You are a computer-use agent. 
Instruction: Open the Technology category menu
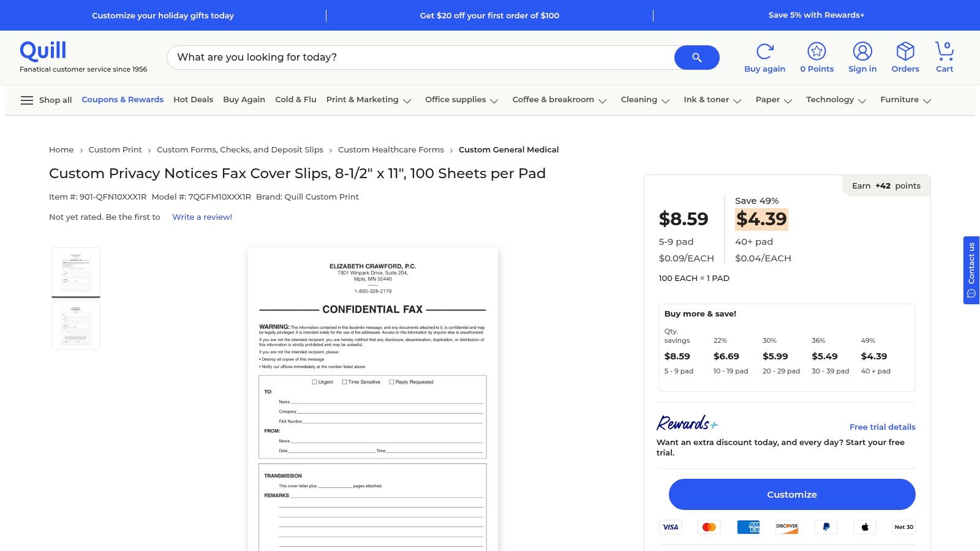click(836, 100)
